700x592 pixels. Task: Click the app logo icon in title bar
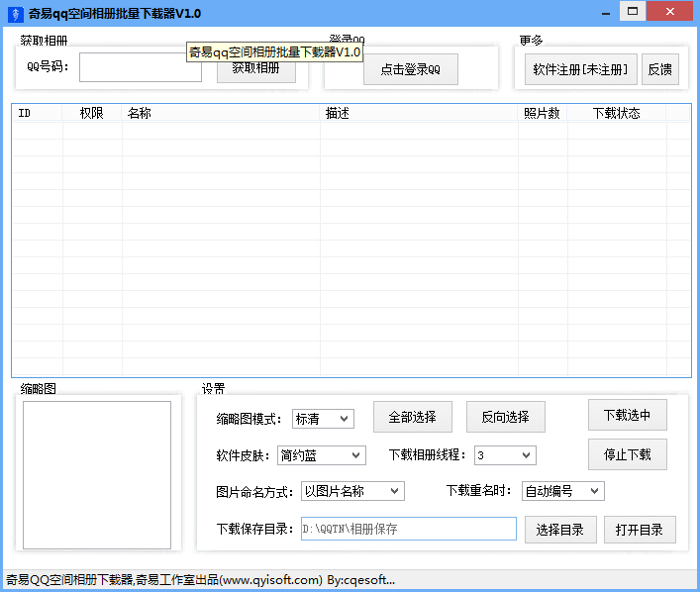point(14,13)
